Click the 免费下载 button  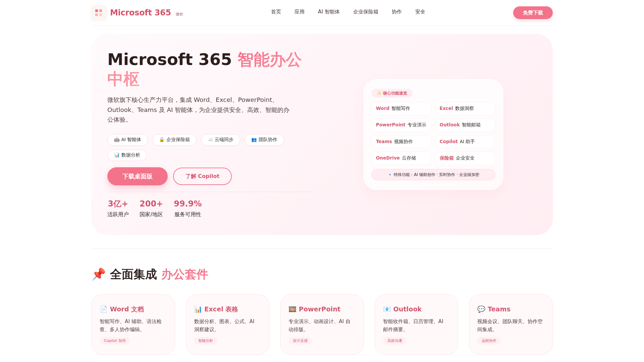533,13
